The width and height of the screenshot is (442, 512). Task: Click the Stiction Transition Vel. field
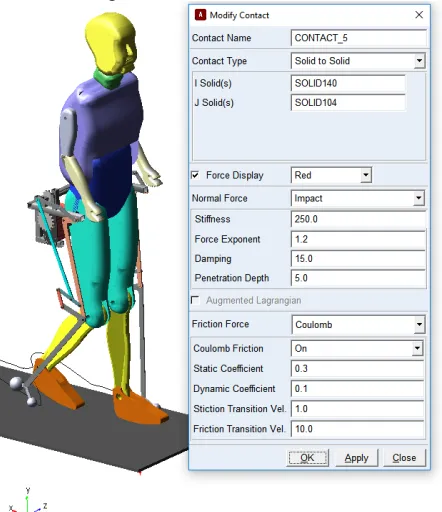point(357,409)
